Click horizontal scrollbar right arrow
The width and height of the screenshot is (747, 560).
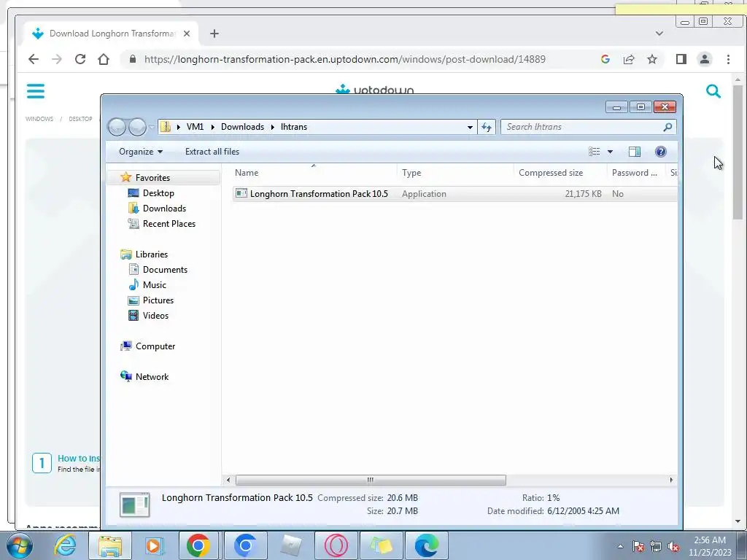(671, 480)
